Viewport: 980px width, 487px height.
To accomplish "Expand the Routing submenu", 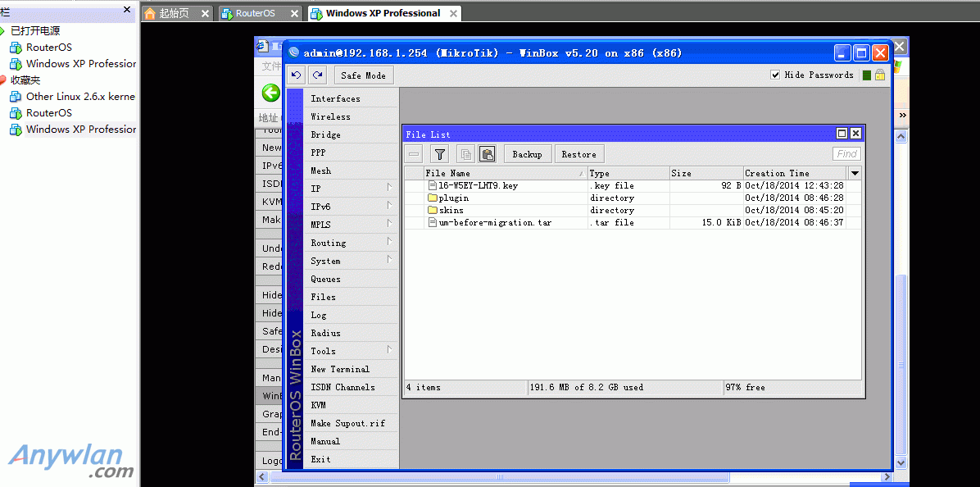I will tap(350, 243).
